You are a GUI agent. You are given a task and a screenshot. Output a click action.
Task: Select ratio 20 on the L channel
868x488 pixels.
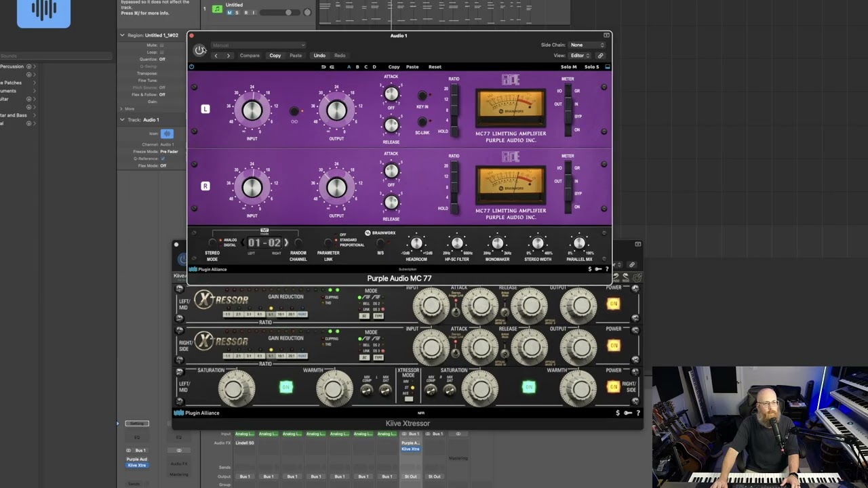tap(453, 90)
